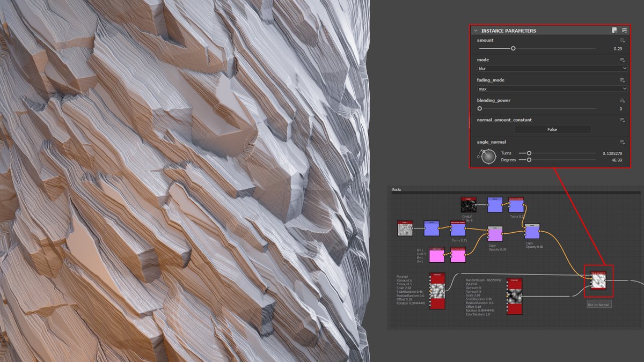Click the Blur by Normal label

pyautogui.click(x=598, y=304)
